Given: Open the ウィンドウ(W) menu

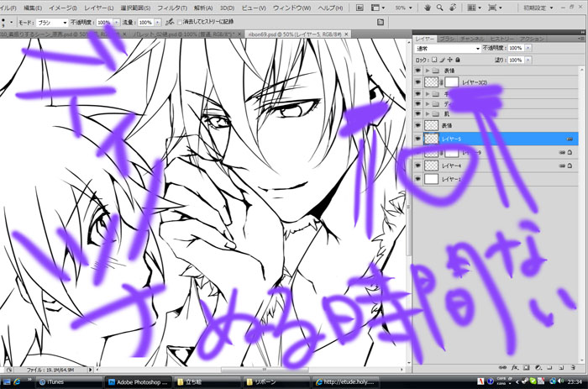Looking at the screenshot, I should [291, 8].
